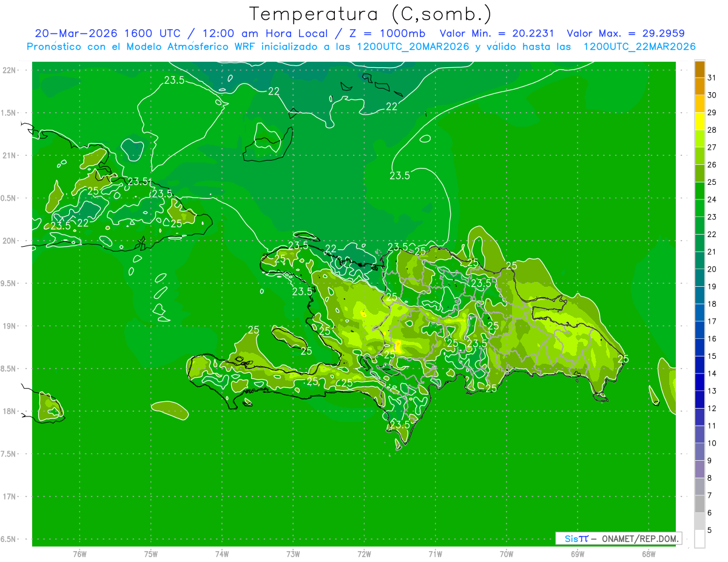Click the 22N latitude axis label
728x562 pixels.
click(x=10, y=70)
